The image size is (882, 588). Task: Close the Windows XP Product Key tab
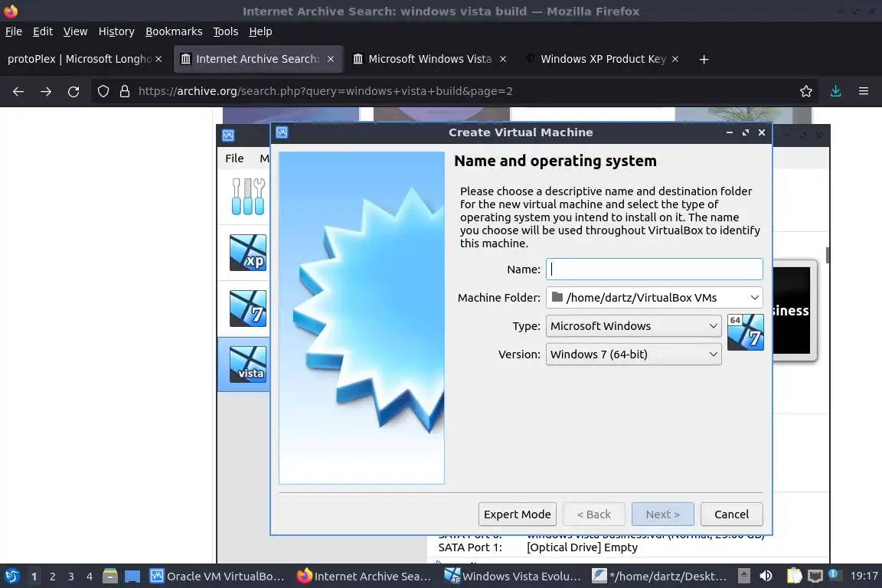(x=675, y=59)
